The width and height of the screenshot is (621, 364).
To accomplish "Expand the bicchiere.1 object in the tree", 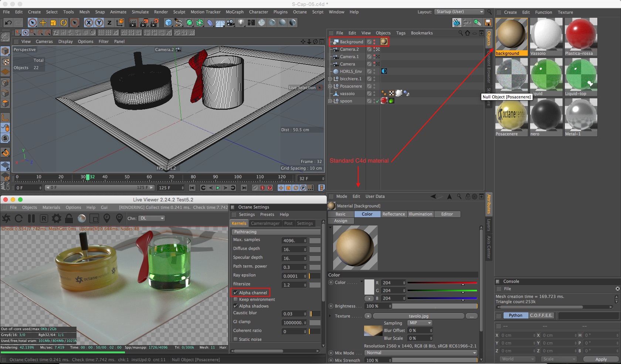I will pyautogui.click(x=330, y=79).
